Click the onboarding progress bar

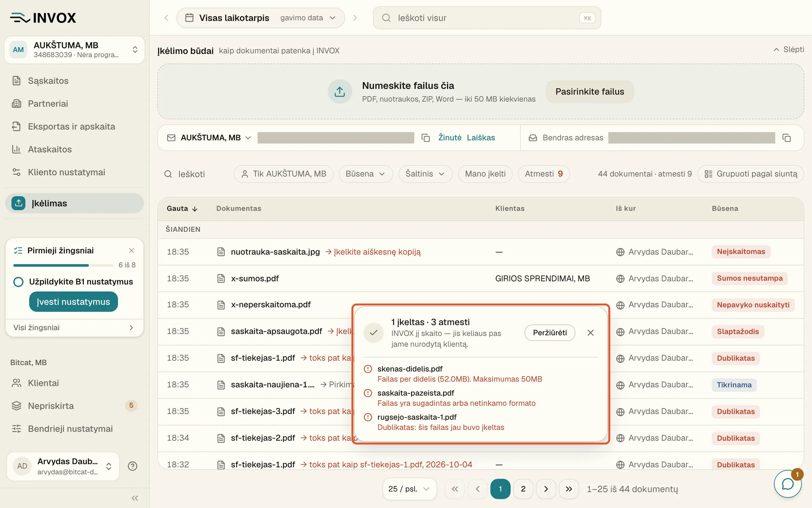click(63, 265)
